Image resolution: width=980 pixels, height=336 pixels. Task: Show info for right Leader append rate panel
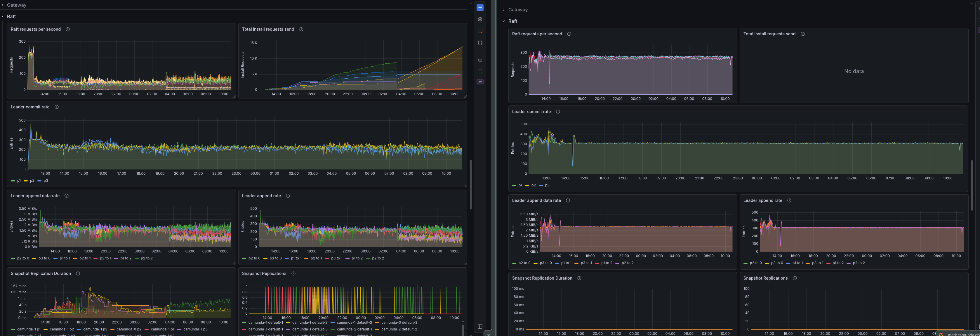click(x=789, y=200)
